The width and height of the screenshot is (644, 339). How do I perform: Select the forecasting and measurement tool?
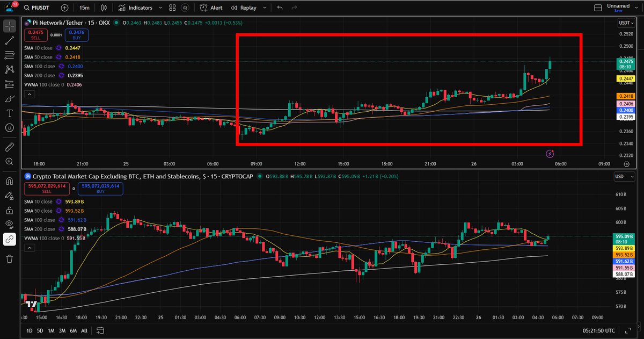tap(10, 84)
